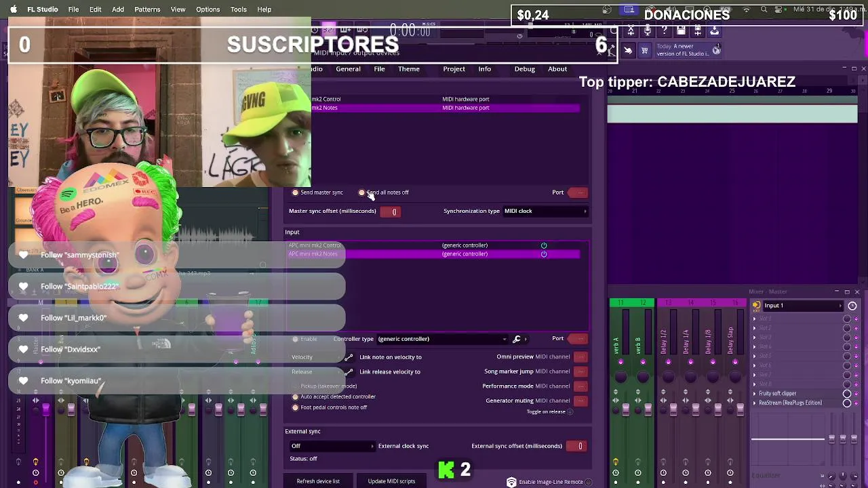Click the link icon for note on velocity
This screenshot has height=488, width=868.
click(x=349, y=357)
